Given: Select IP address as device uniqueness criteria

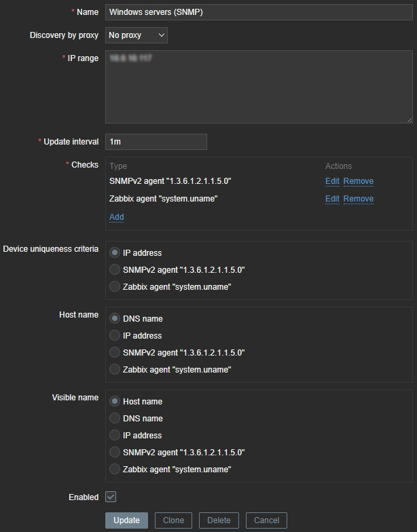Looking at the screenshot, I should (115, 252).
